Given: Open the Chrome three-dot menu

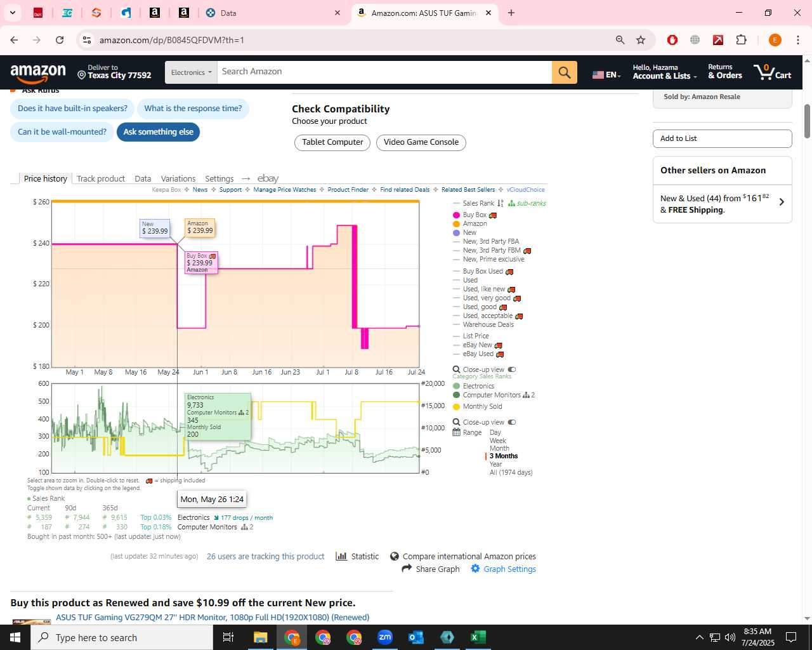Looking at the screenshot, I should (798, 40).
